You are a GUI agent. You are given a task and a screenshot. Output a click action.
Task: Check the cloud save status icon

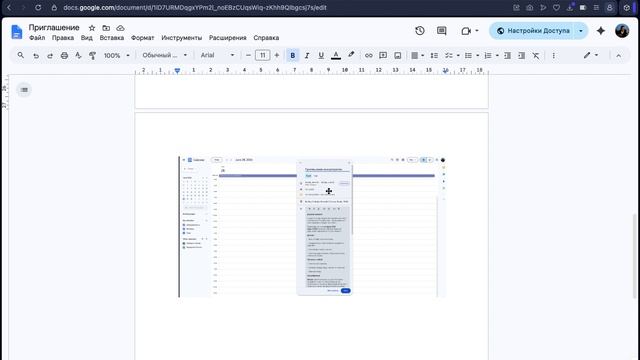tap(120, 28)
